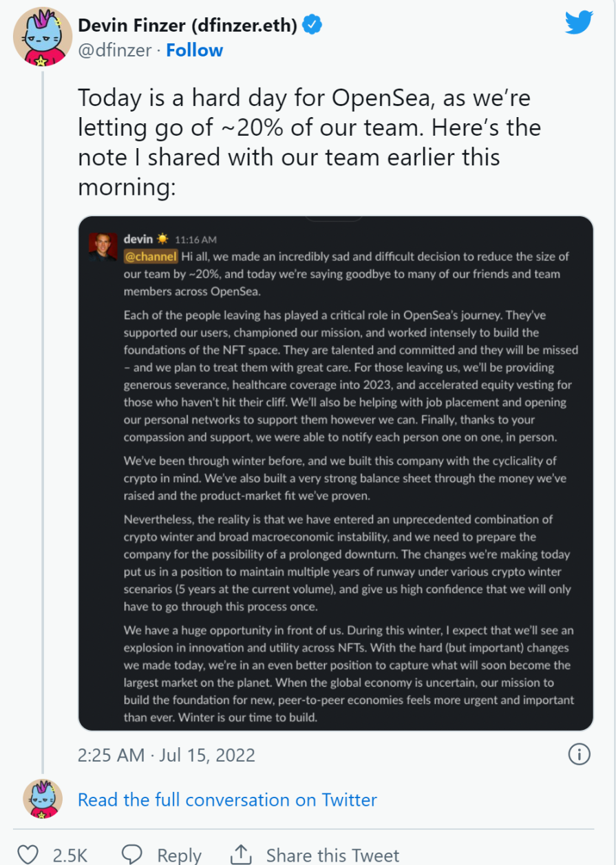
Task: Select the Share this Tweet label
Action: pyautogui.click(x=332, y=855)
